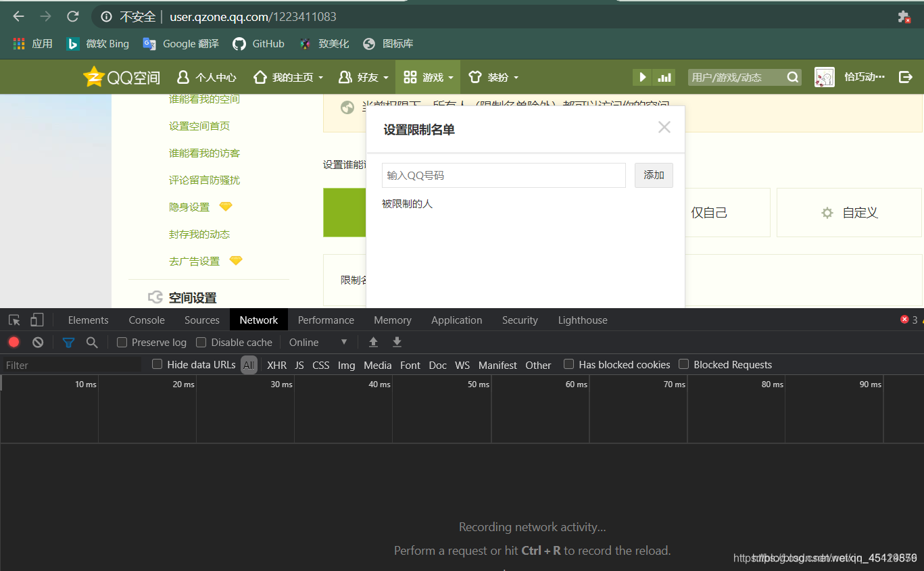Click the Qzone logout exit icon
The height and width of the screenshot is (571, 924).
pos(906,77)
